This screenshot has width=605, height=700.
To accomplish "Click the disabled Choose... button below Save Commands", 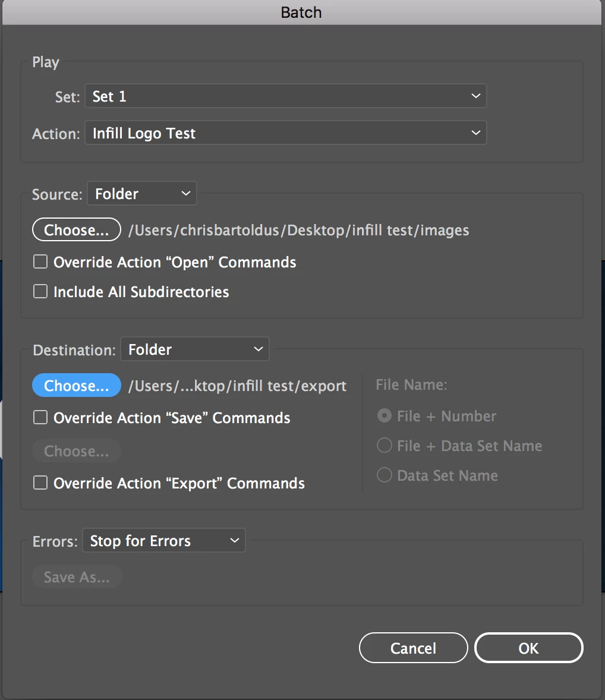I will click(76, 451).
